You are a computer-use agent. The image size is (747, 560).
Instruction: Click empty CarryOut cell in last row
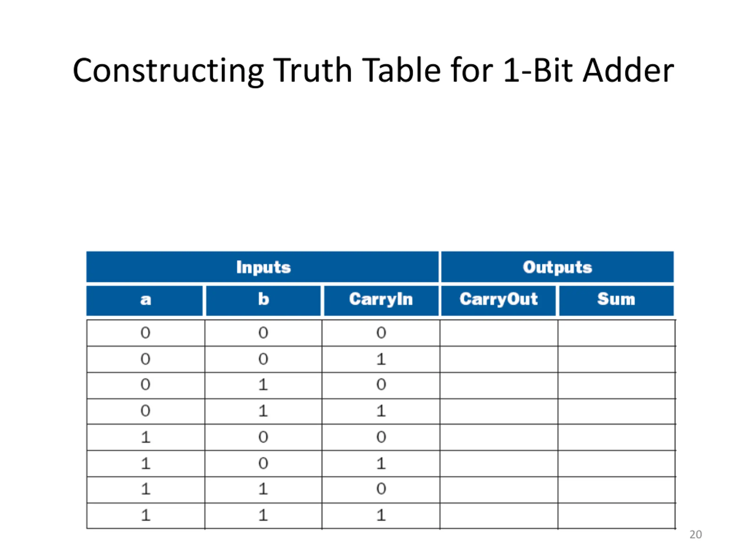tap(499, 515)
